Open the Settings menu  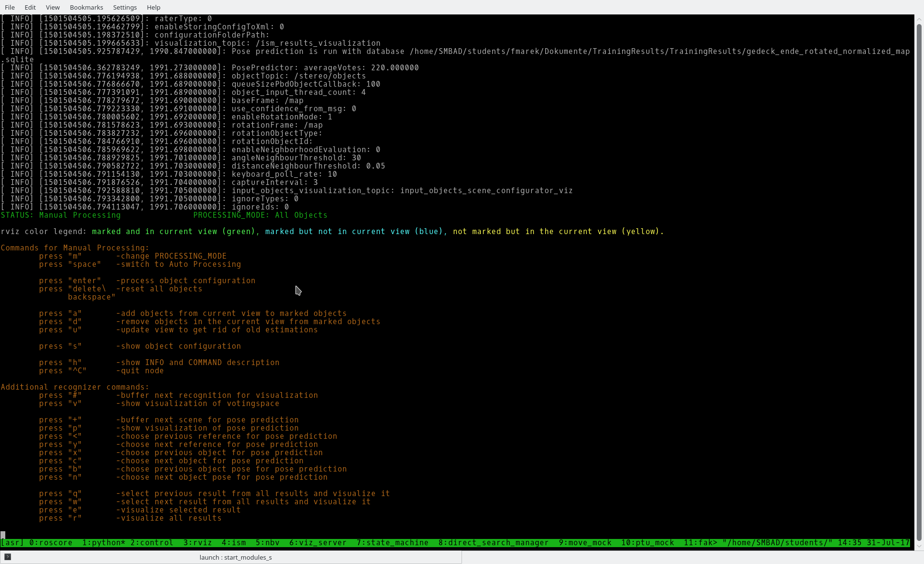tap(125, 7)
